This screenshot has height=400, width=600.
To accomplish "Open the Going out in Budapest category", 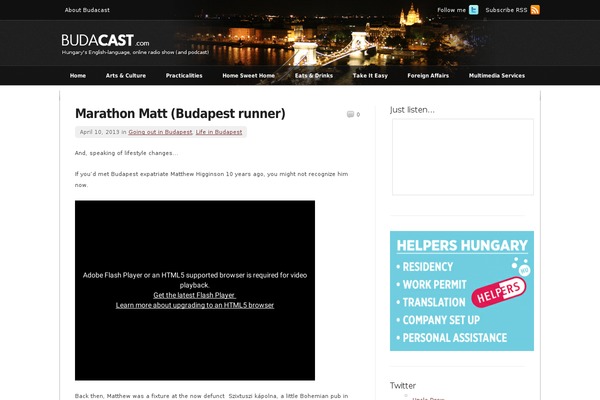I will pyautogui.click(x=160, y=132).
